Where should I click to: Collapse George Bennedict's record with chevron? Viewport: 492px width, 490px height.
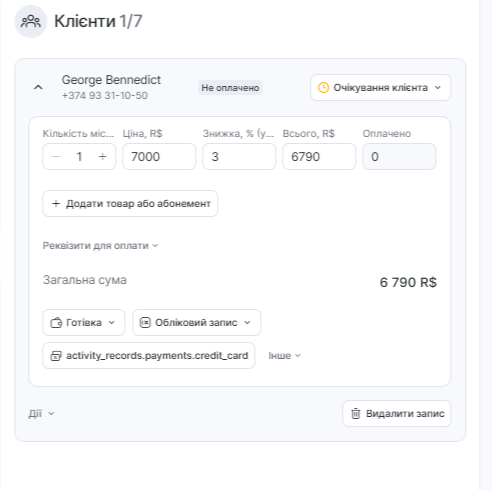pos(38,87)
